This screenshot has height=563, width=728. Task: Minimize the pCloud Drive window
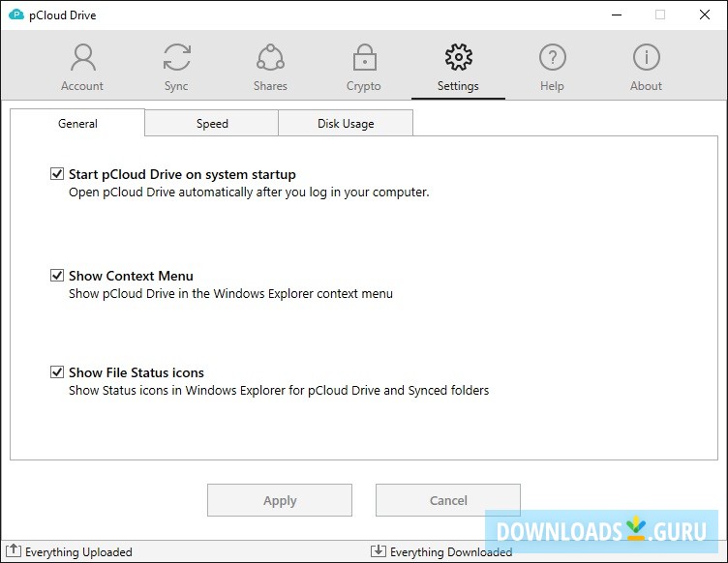tap(617, 15)
